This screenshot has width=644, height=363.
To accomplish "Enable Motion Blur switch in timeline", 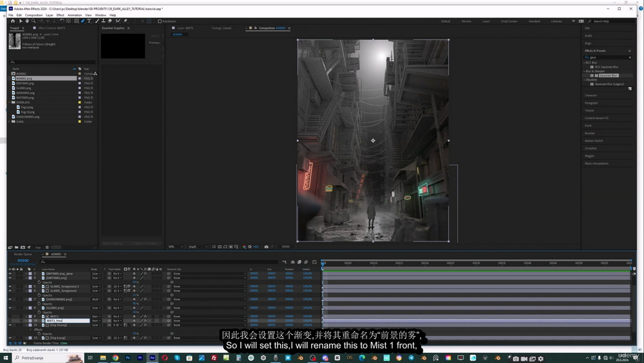I will pyautogui.click(x=306, y=262).
